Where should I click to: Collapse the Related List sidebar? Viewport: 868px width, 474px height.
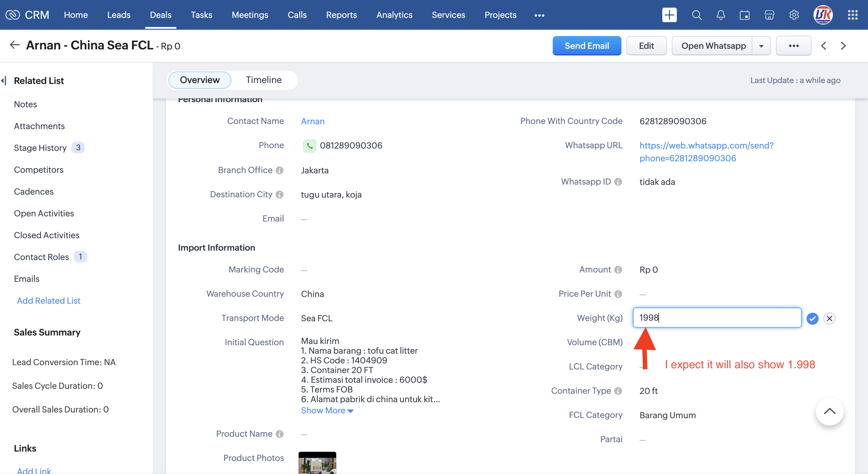(x=4, y=81)
